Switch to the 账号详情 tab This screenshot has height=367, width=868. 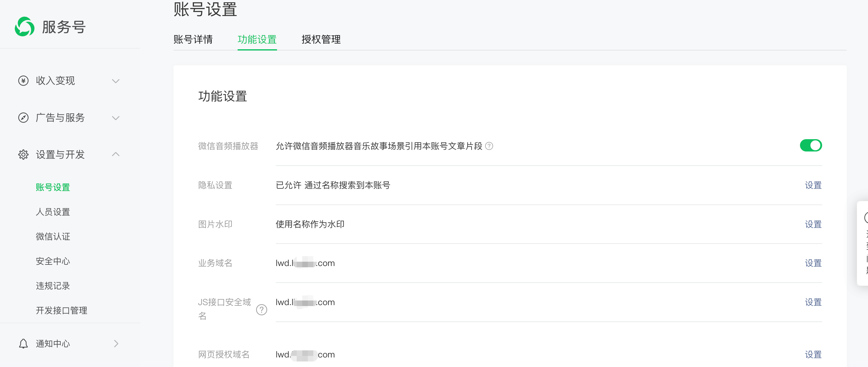click(x=193, y=39)
